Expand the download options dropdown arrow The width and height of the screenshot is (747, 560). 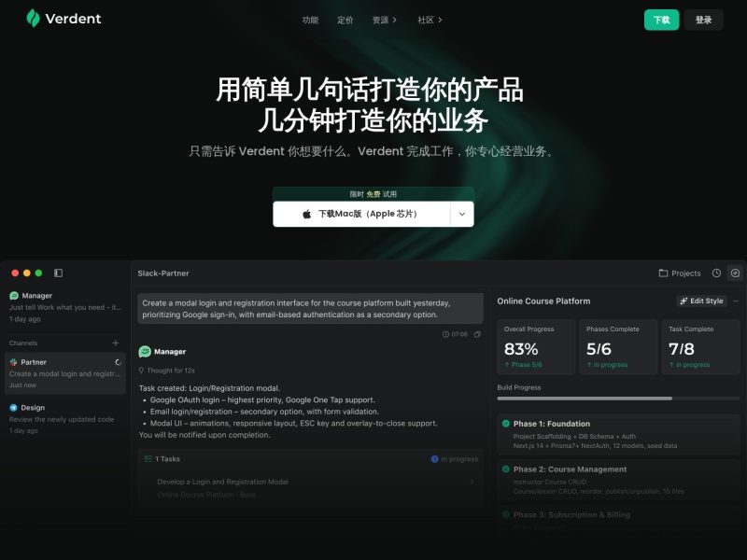point(462,214)
